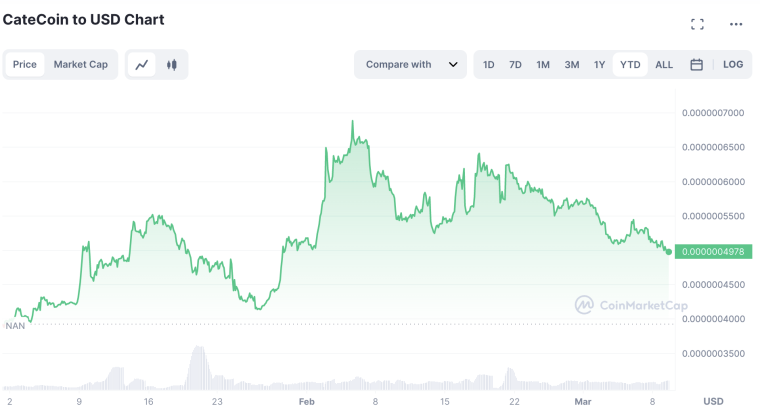Click the YTD selected range button
Screen dimensions: 760x410
pyautogui.click(x=630, y=64)
